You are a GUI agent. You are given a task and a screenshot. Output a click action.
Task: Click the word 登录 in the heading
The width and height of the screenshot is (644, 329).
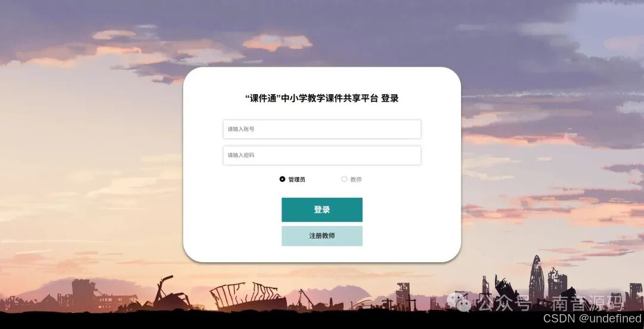click(390, 98)
